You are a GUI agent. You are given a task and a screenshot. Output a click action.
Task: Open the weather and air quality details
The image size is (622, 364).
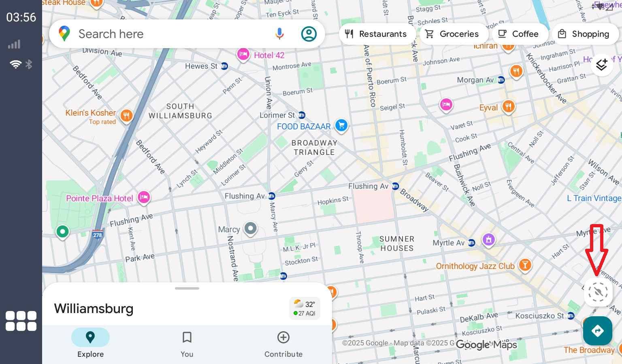click(305, 308)
